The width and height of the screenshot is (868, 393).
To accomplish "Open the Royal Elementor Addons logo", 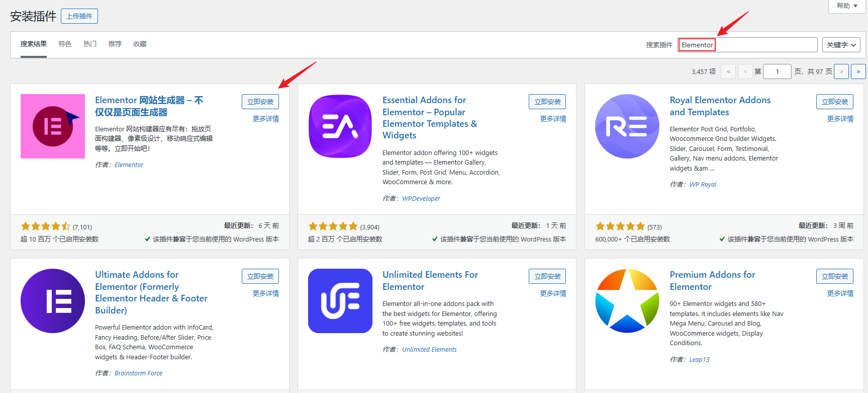I will click(627, 126).
